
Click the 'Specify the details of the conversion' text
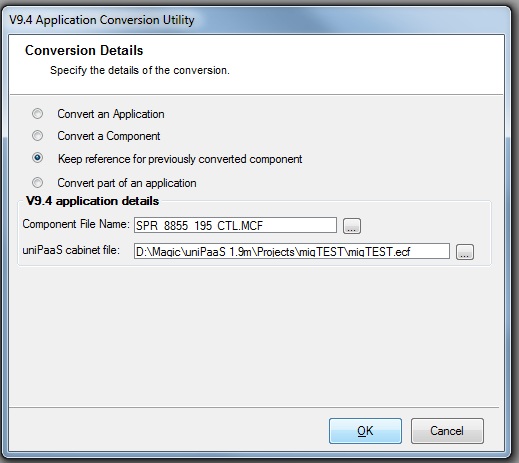click(140, 70)
